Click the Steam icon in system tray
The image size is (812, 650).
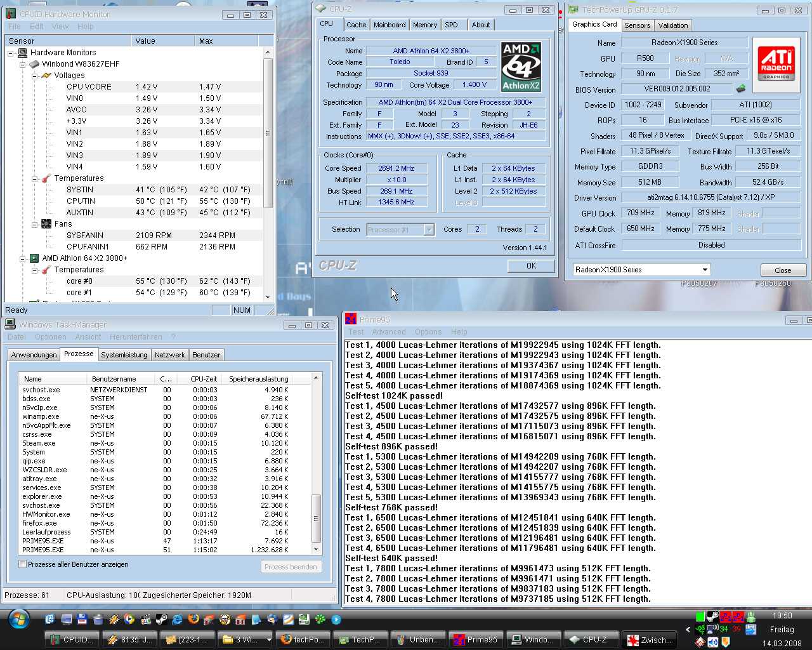point(712,616)
